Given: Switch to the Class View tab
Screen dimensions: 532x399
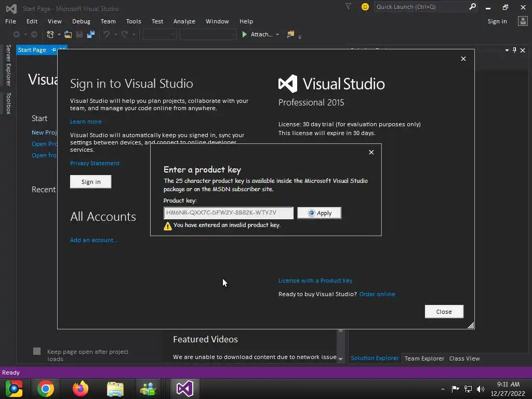Looking at the screenshot, I should coord(464,358).
